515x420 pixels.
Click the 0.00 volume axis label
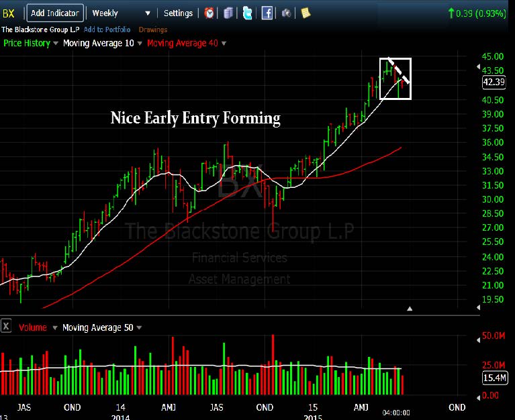[490, 395]
